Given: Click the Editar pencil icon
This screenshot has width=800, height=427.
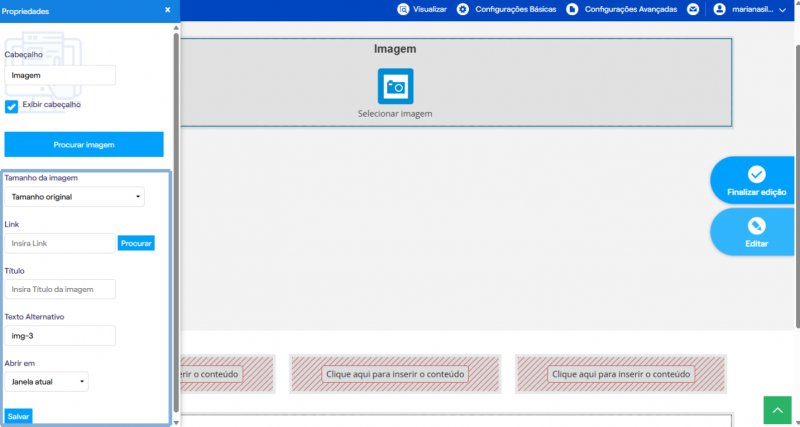Looking at the screenshot, I should click(x=756, y=225).
